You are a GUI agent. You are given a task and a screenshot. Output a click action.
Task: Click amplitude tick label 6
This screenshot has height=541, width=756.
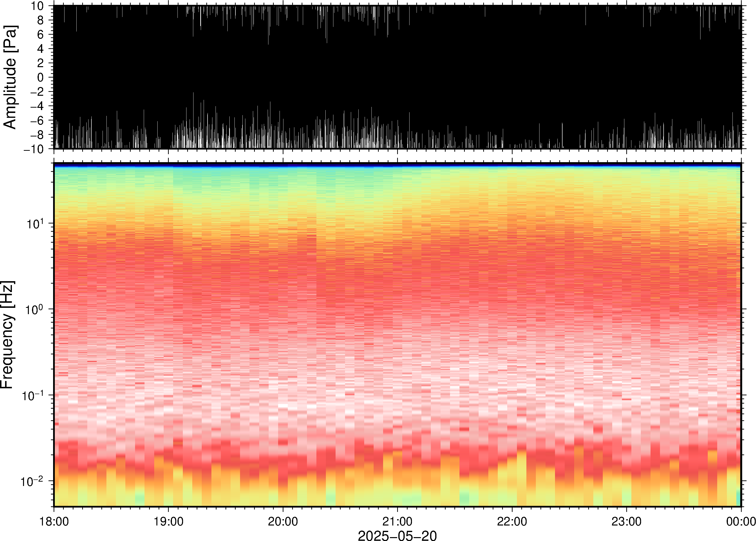(x=40, y=35)
